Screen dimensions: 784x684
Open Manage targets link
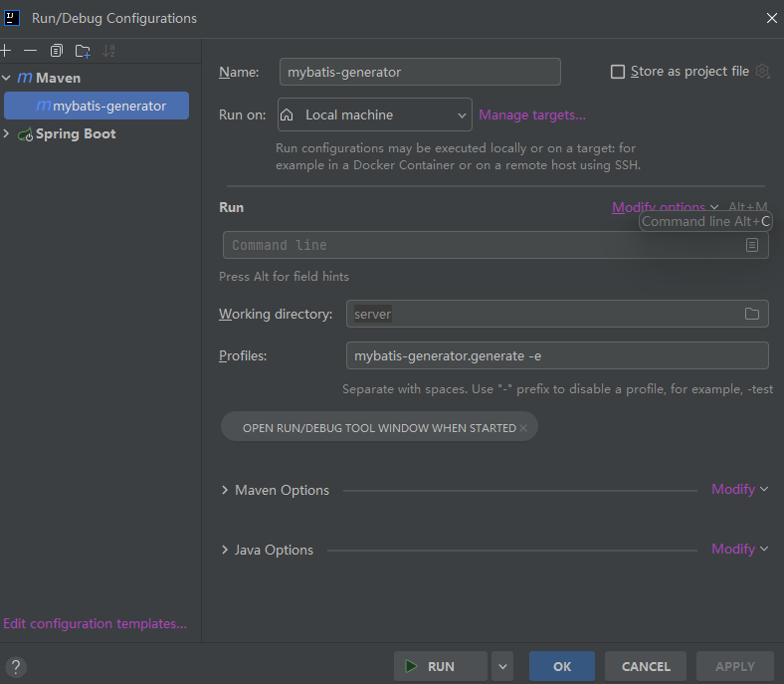coord(532,115)
